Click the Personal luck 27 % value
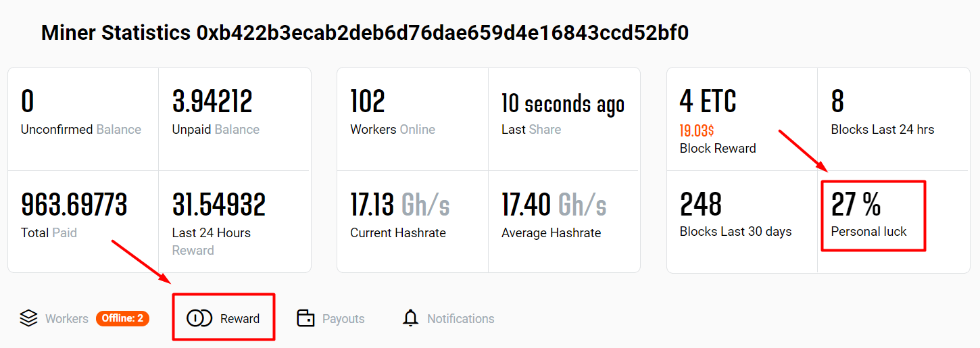The height and width of the screenshot is (348, 980). 856,205
